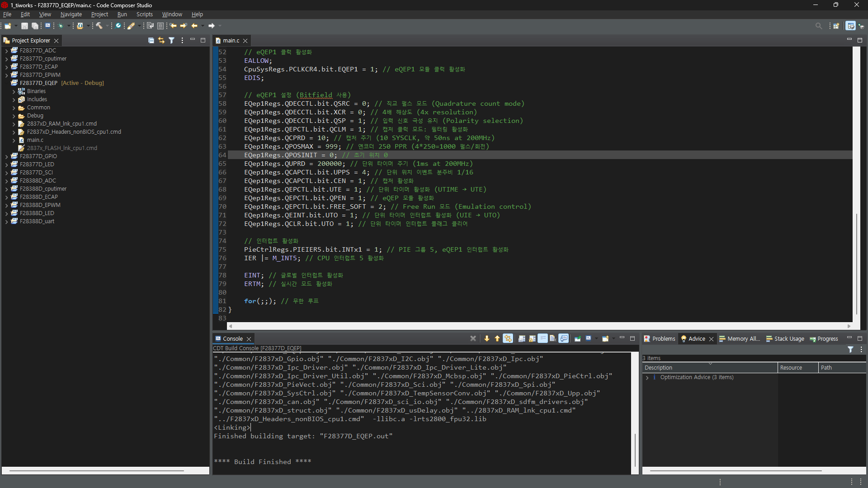Toggle Word Wrap in the Console
868x488 pixels.
tap(542, 338)
